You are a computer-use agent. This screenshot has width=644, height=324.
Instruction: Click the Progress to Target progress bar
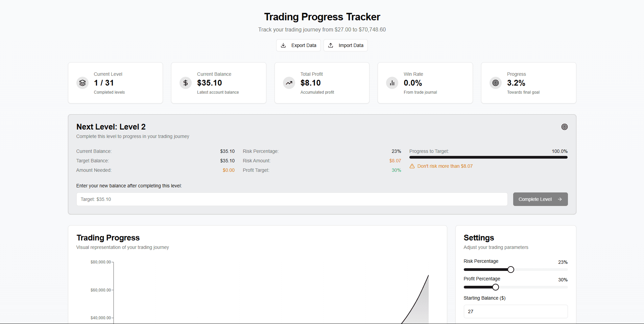(x=488, y=157)
